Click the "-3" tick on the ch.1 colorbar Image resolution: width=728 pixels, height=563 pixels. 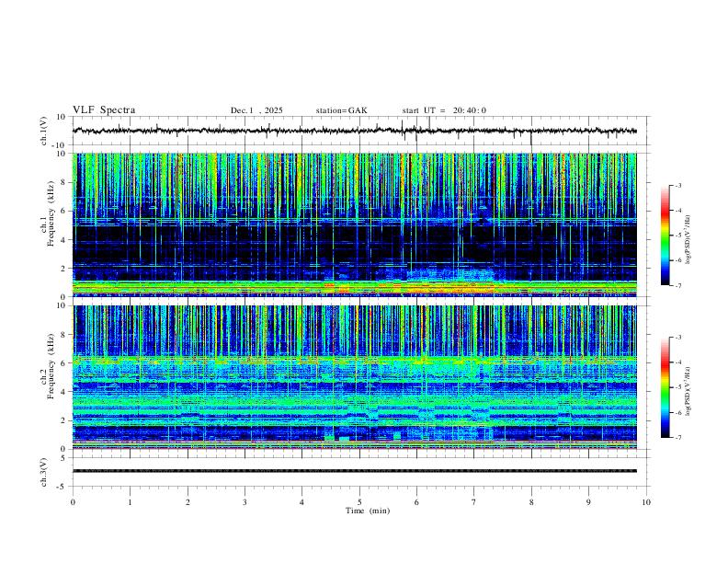click(678, 185)
